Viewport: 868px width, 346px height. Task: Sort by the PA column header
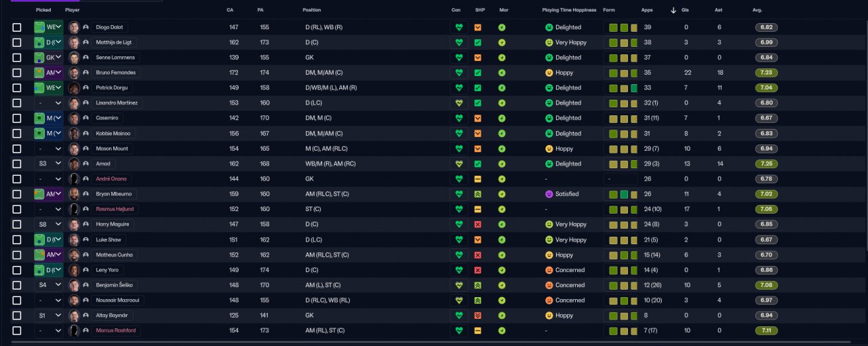pyautogui.click(x=260, y=10)
